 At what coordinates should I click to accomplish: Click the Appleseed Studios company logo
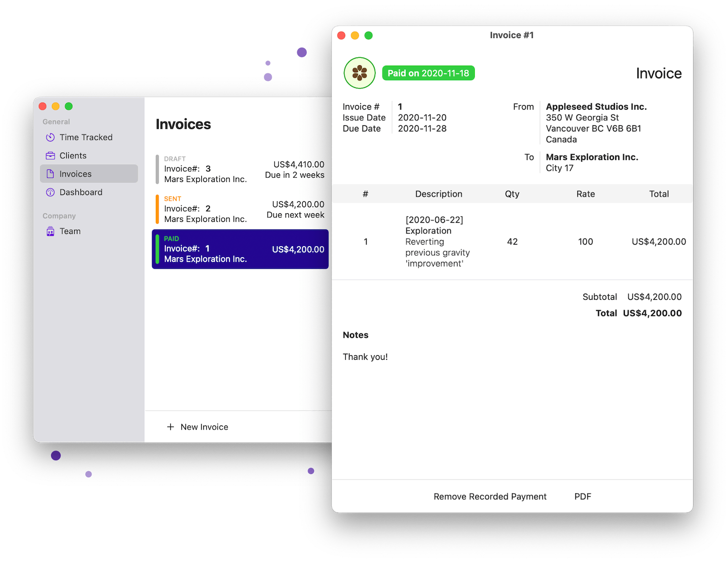click(359, 73)
